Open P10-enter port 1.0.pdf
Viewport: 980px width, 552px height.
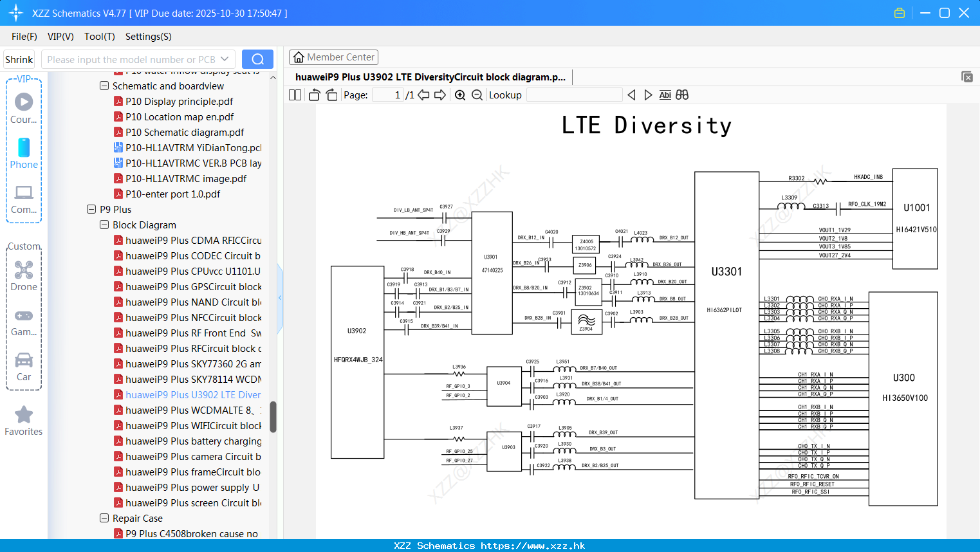pos(172,194)
